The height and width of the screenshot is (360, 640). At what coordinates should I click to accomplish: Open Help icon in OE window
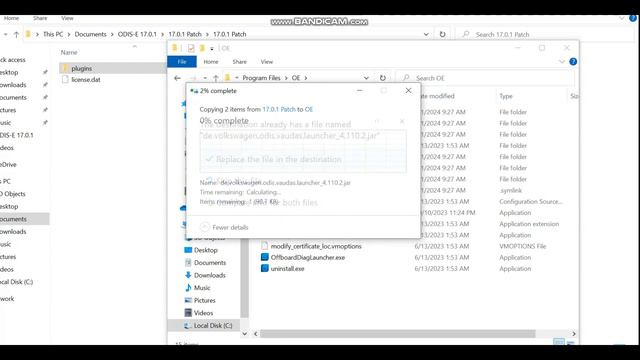point(573,62)
